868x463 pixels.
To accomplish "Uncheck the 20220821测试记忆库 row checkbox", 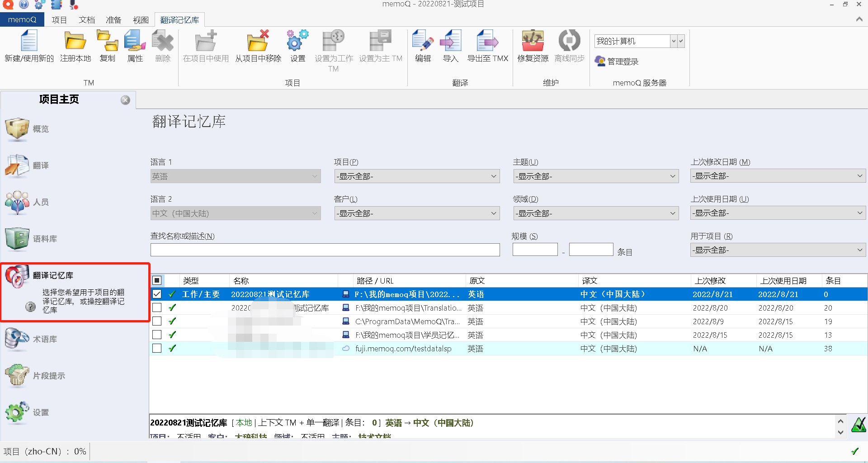I will tap(157, 294).
